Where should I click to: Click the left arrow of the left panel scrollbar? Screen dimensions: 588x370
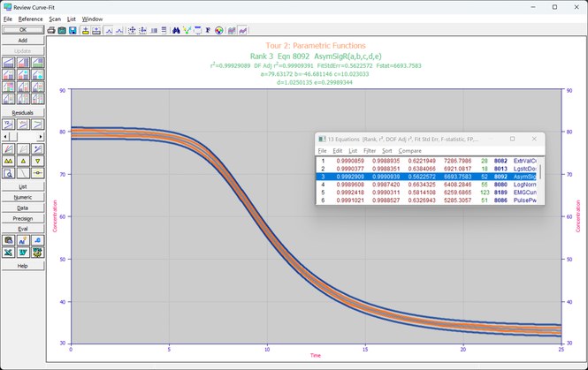[5, 137]
